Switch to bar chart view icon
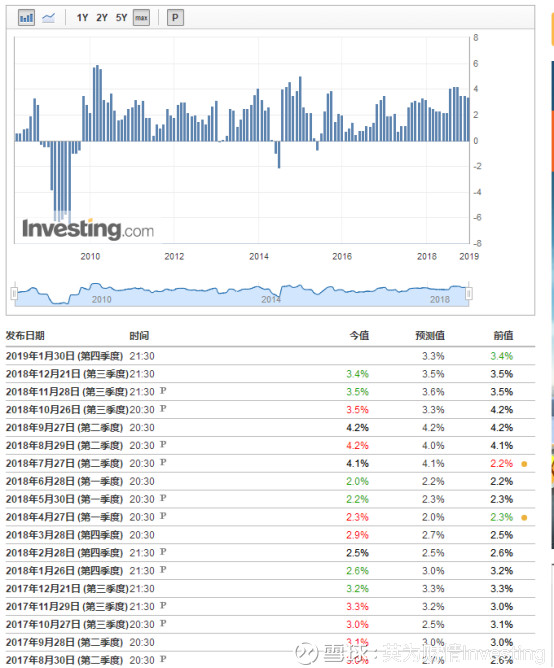Viewport: 554px width, 668px height. [26, 18]
